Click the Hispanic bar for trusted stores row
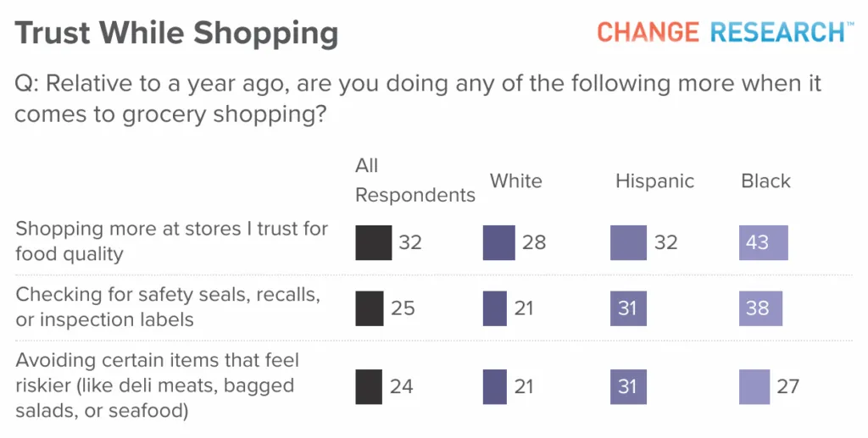The image size is (868, 438). tap(628, 242)
